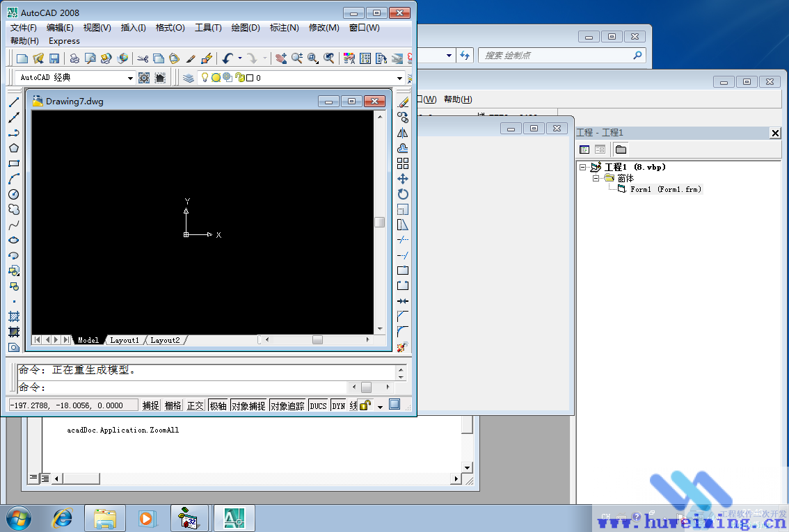789x532 pixels.
Task: Activate the Zoom Realtime magnifier
Action: pos(297,59)
